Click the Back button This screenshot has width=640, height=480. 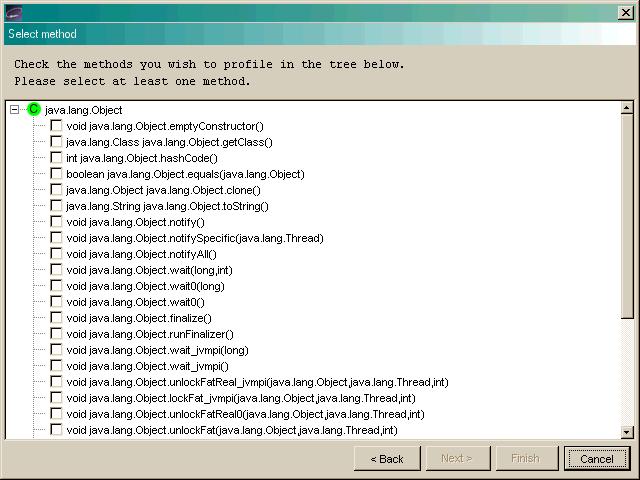(387, 459)
